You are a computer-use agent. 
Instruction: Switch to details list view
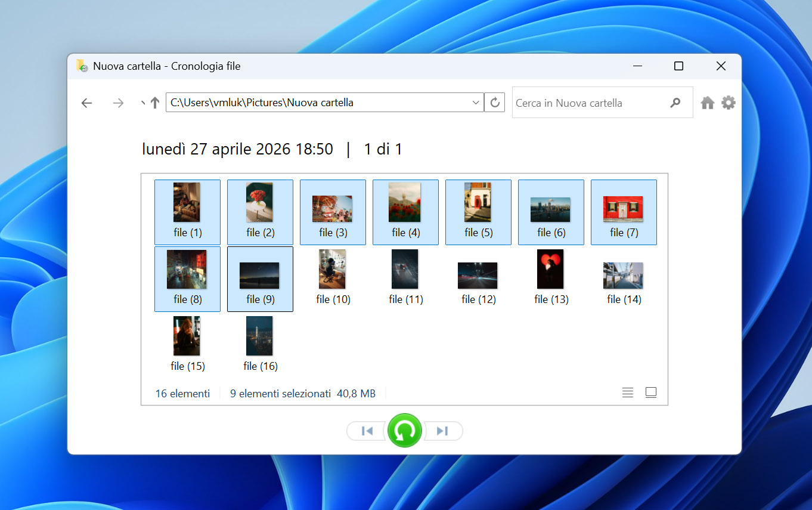[x=628, y=392]
